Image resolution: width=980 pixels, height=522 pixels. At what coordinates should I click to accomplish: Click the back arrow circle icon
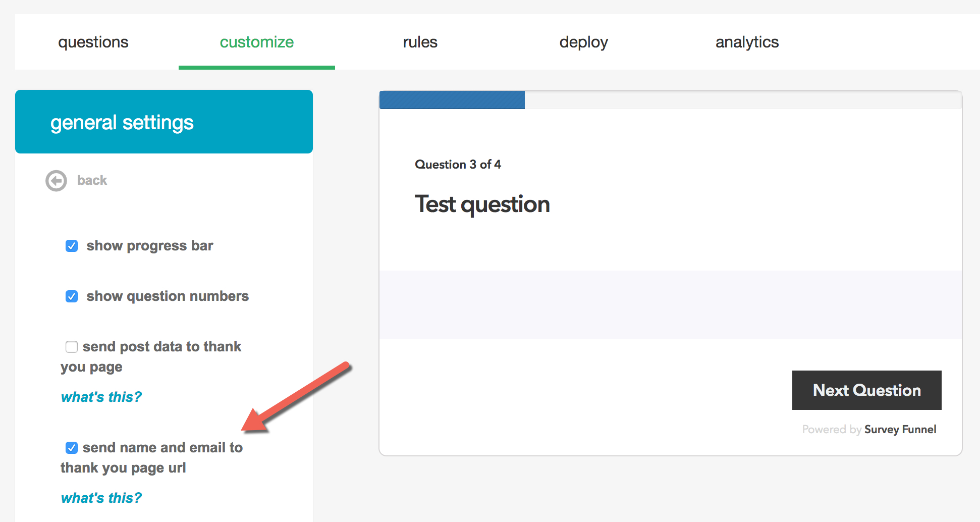pyautogui.click(x=56, y=181)
